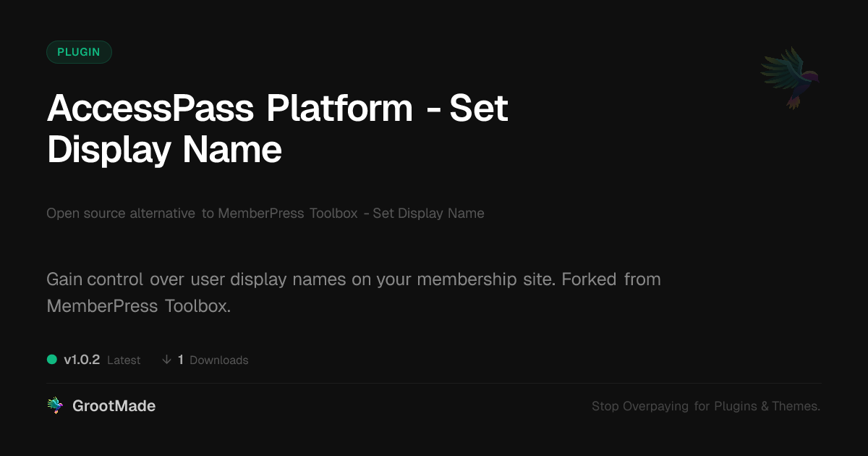Click the "Stop Overpaying for Plugins & Themes." tagline

(705, 406)
